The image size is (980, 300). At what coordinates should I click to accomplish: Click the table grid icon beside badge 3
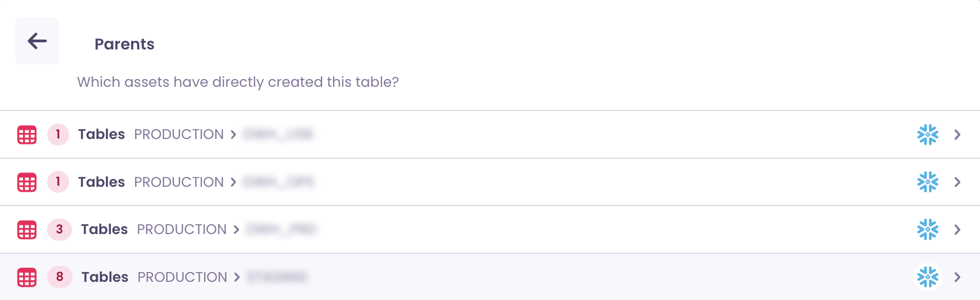pyautogui.click(x=27, y=230)
